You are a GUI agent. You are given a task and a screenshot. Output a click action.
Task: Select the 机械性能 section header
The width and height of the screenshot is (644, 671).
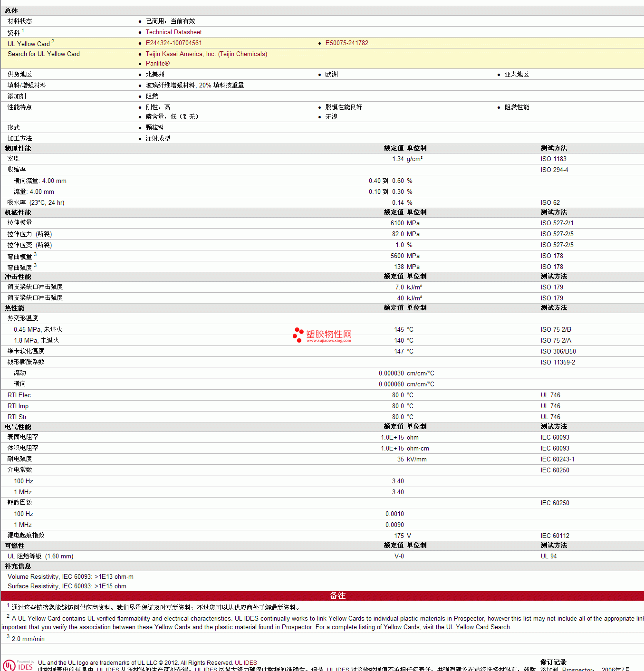coord(18,212)
